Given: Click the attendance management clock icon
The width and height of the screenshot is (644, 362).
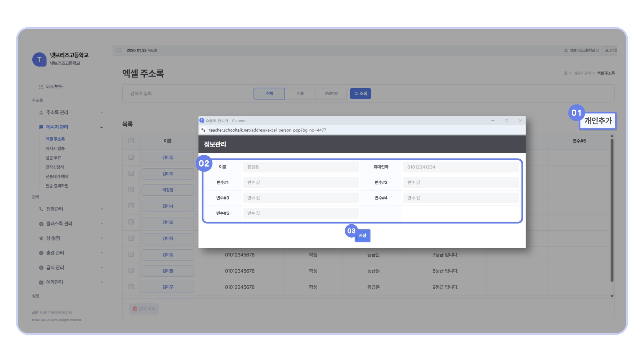Looking at the screenshot, I should pos(41,253).
